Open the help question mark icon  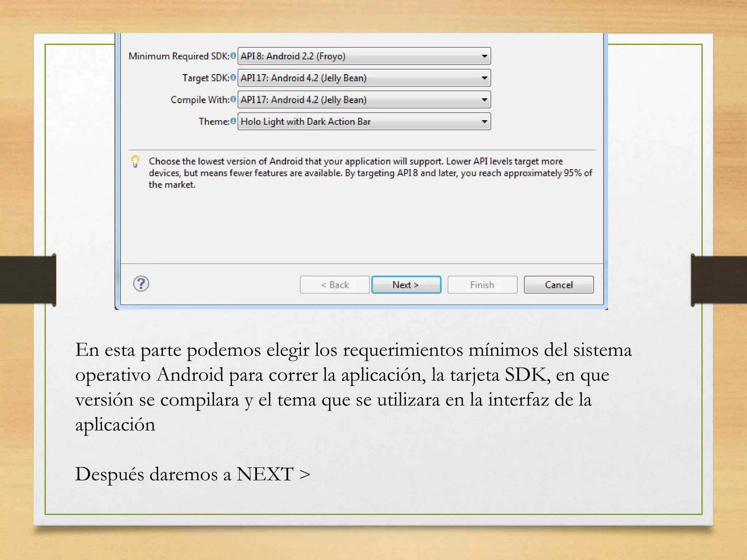tap(141, 284)
